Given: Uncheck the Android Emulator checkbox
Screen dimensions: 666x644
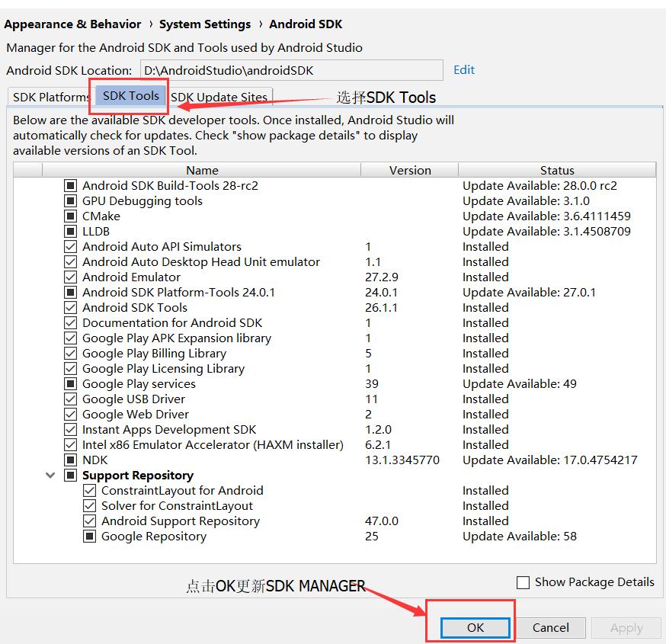Looking at the screenshot, I should pyautogui.click(x=71, y=277).
